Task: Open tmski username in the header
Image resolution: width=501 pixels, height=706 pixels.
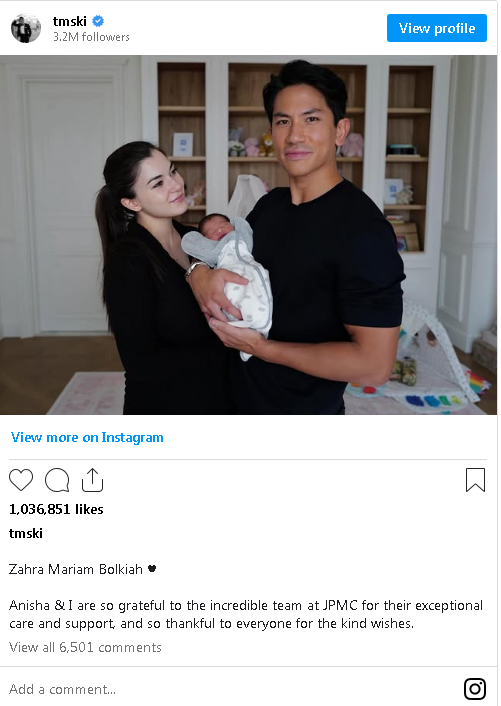Action: 70,21
